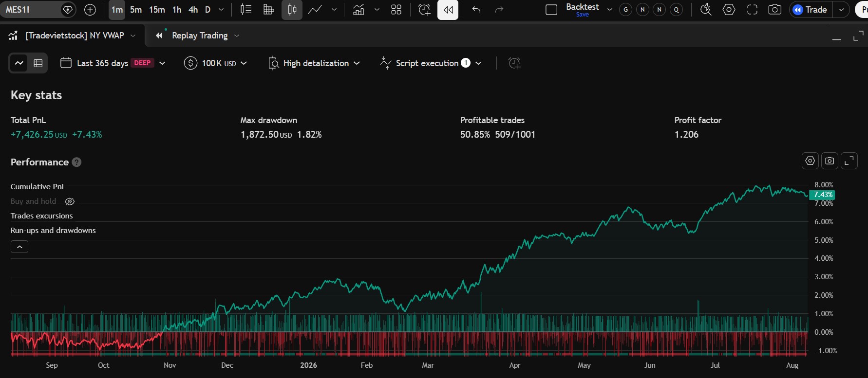Click the G circle shortcut button

(626, 10)
